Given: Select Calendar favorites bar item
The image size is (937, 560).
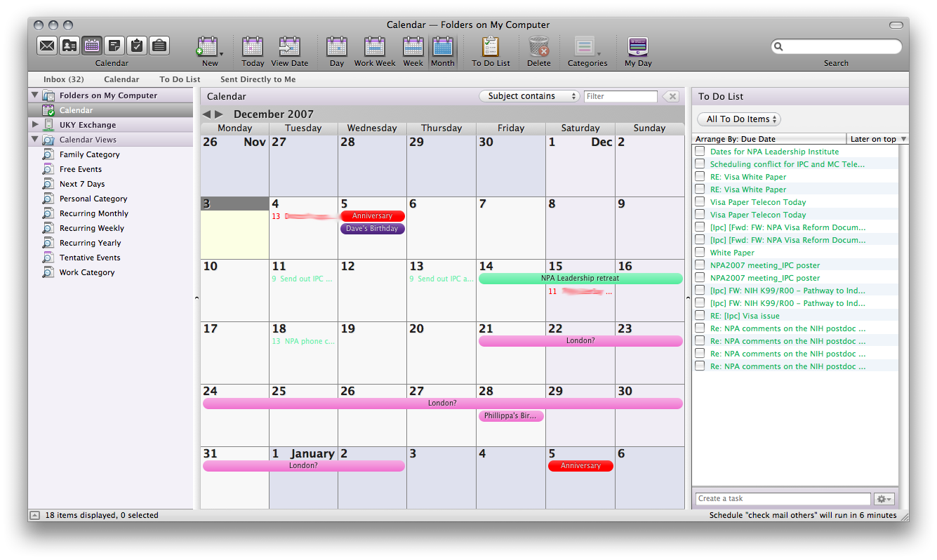Looking at the screenshot, I should 121,79.
